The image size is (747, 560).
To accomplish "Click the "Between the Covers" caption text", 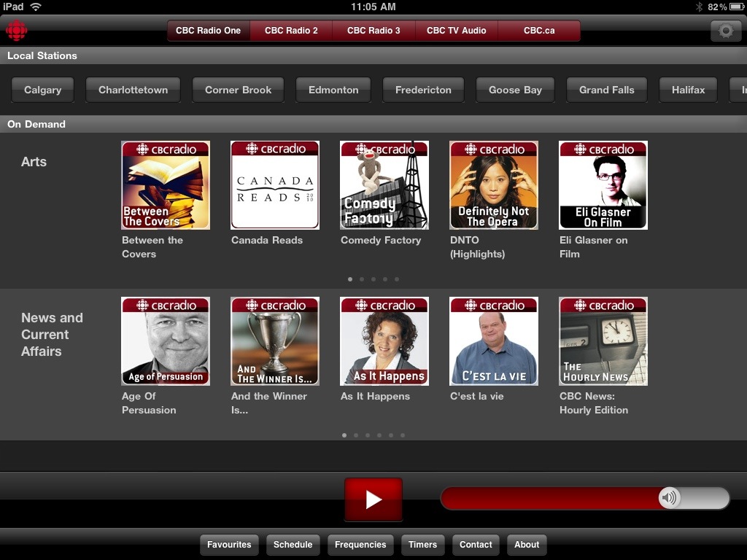I will tap(152, 247).
